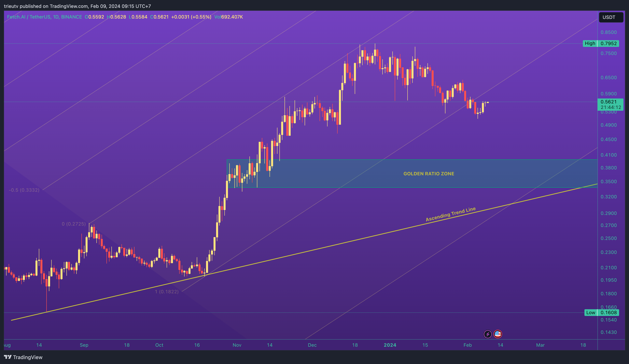The image size is (629, 364).
Task: Click the 0.2500 price axis label
Action: pos(608,238)
